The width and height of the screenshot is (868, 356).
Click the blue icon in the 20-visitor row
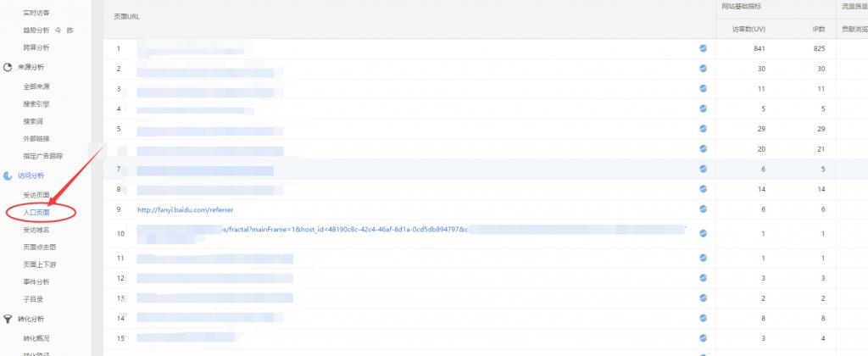[x=703, y=148]
